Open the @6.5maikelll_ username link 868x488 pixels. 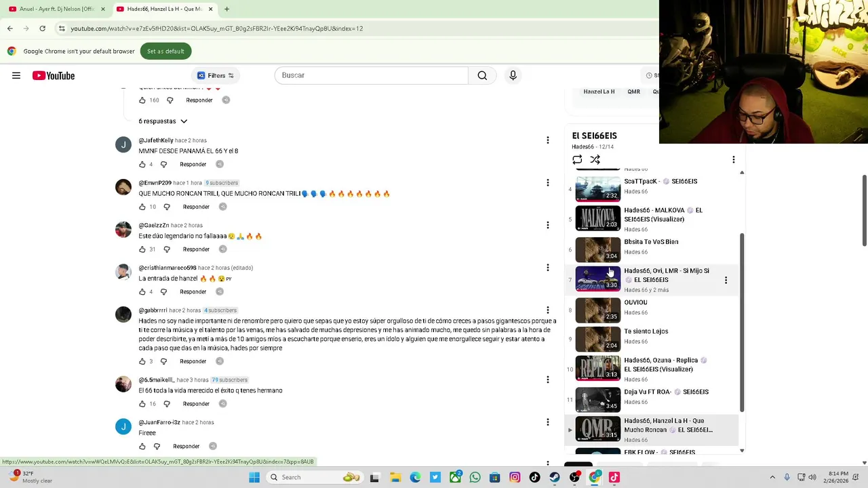click(x=156, y=380)
